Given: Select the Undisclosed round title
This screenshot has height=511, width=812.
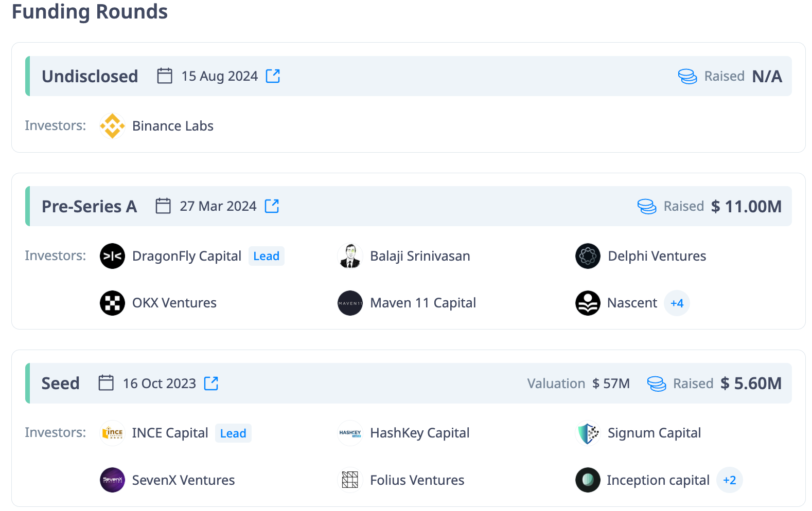Looking at the screenshot, I should click(x=90, y=76).
